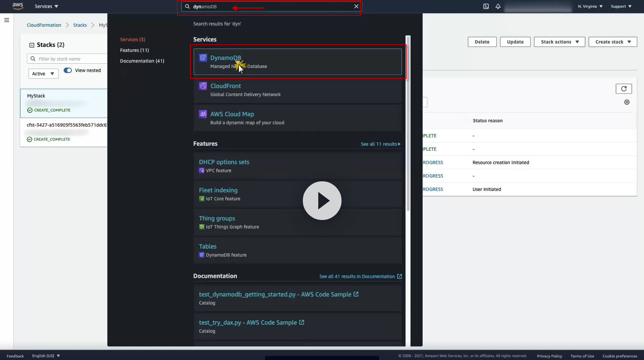
Task: Click the AWS Cloud Map icon
Action: click(203, 114)
